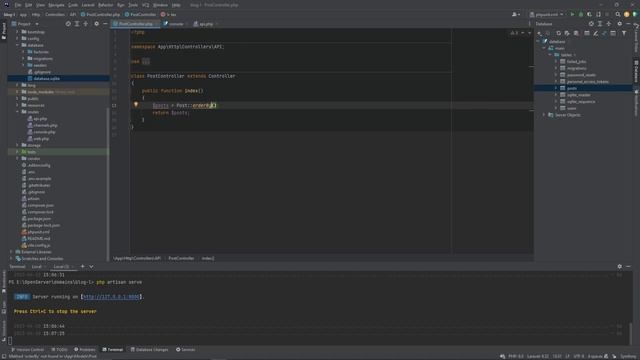This screenshot has height=360, width=640.
Task: Click PostController breadcrumb below the editor
Action: pos(181,258)
